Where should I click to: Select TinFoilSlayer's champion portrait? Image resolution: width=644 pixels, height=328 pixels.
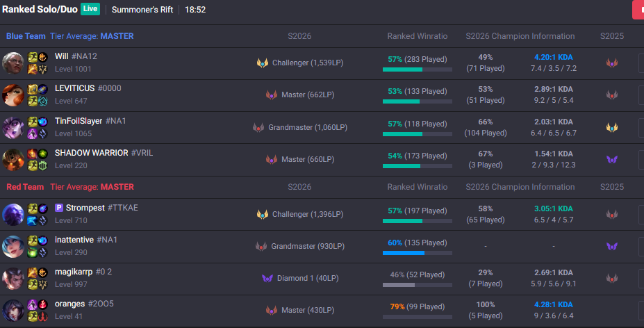coord(13,127)
